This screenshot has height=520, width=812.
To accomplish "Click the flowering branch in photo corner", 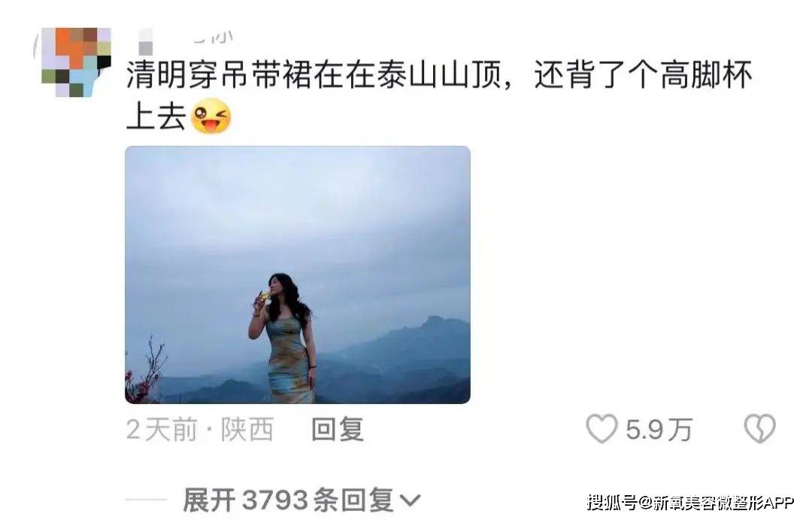I will tap(144, 372).
